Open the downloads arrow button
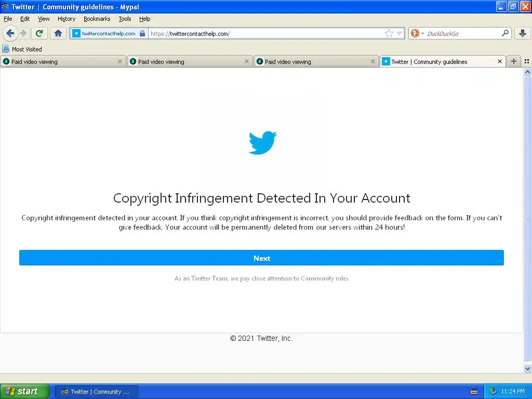This screenshot has height=399, width=532. click(x=523, y=33)
